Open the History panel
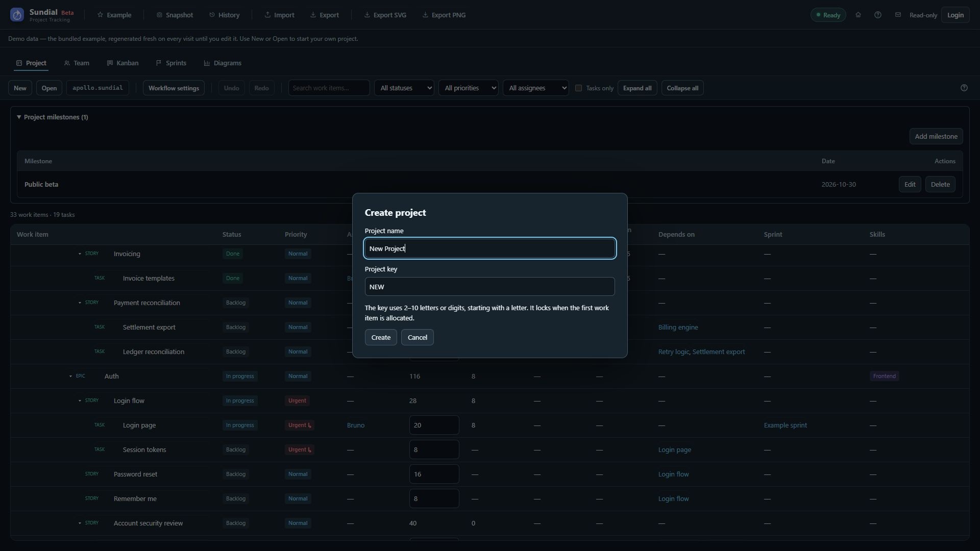 (x=225, y=15)
